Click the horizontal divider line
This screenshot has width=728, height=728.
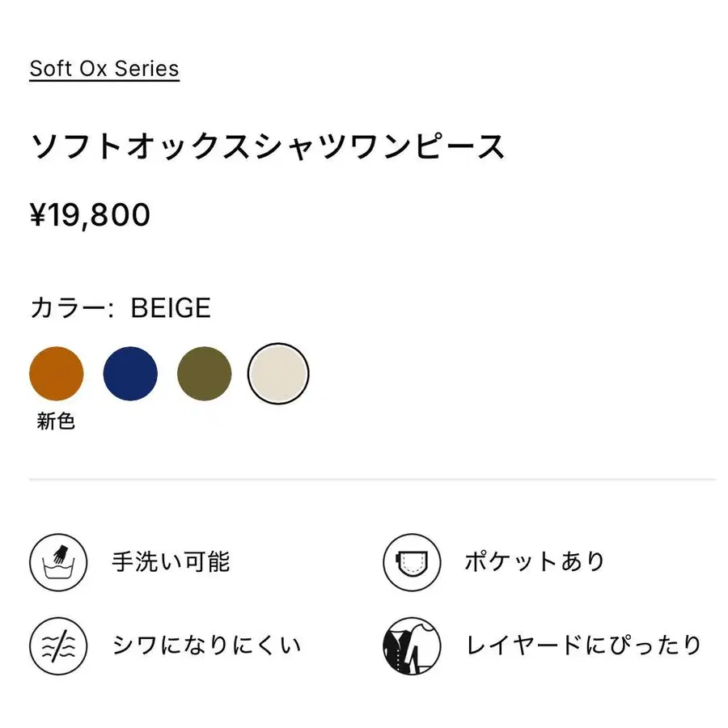tap(372, 479)
